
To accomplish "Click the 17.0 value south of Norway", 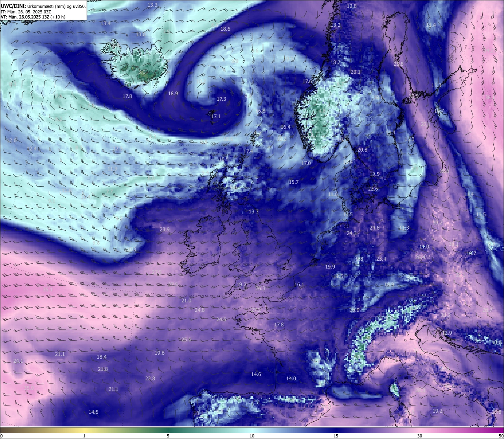I will [x=306, y=163].
